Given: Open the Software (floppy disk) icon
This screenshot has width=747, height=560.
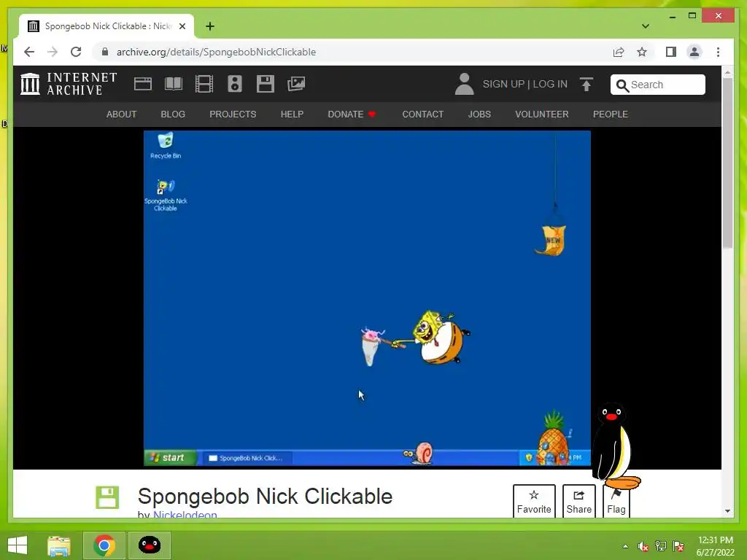Looking at the screenshot, I should 266,85.
